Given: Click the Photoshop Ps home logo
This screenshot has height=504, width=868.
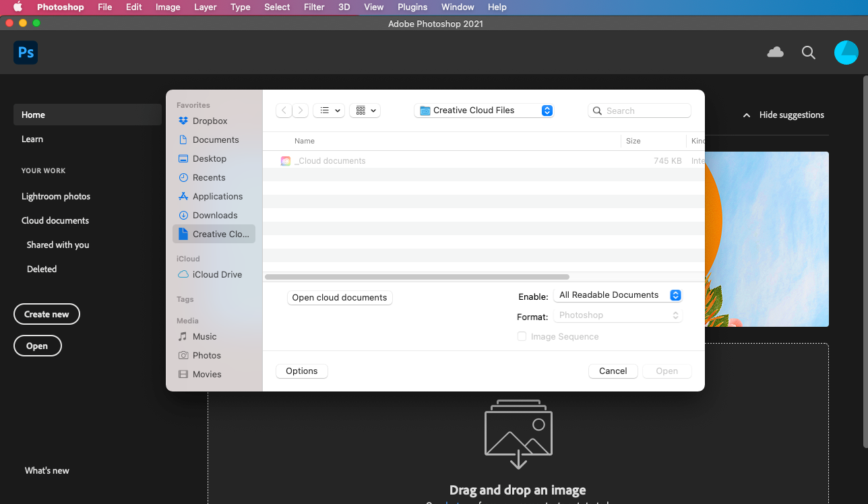Looking at the screenshot, I should [26, 53].
